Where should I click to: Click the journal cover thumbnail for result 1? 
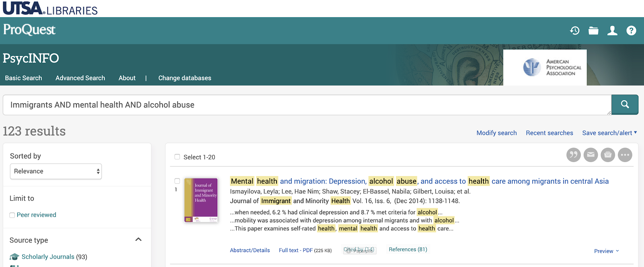(201, 200)
